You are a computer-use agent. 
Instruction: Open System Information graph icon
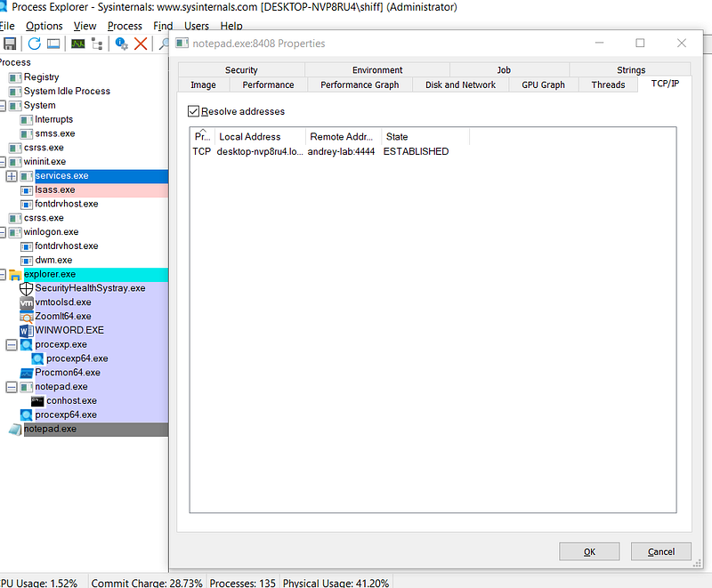tap(78, 44)
